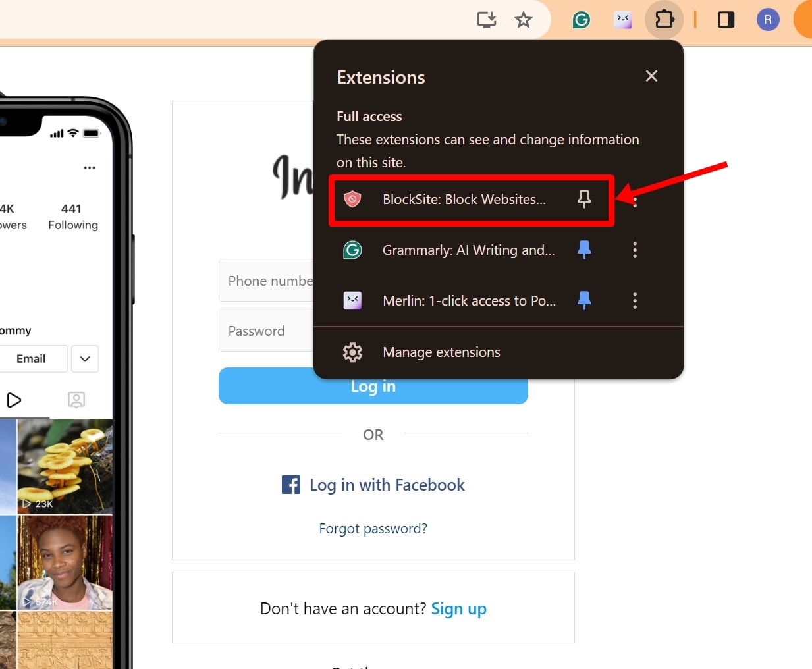
Task: Click the Facebook logo icon
Action: [x=291, y=485]
